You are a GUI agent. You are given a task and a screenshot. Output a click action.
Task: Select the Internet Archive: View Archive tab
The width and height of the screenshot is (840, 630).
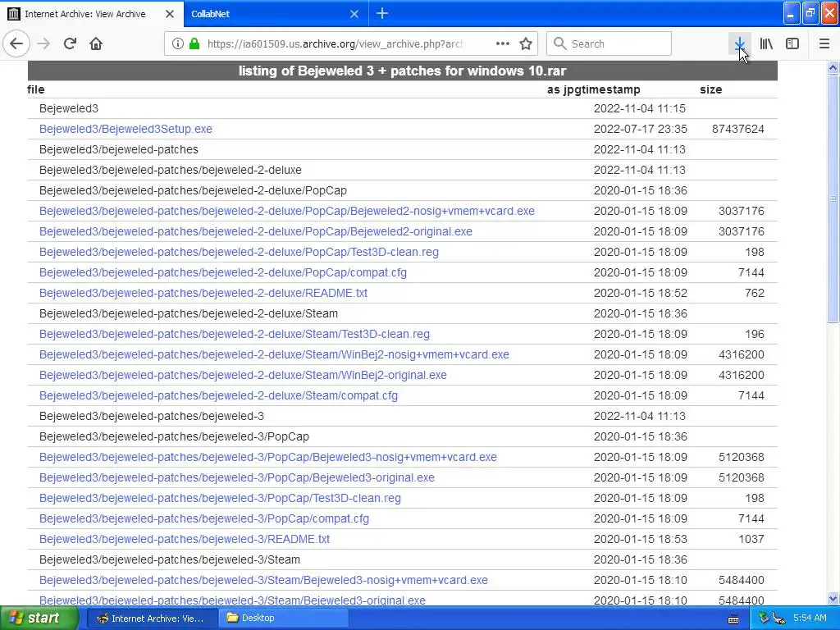[91, 13]
